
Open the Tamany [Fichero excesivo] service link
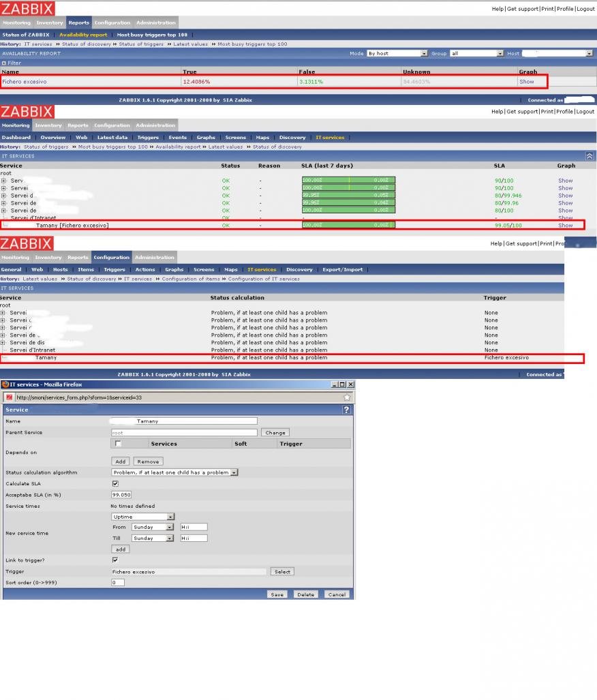click(72, 226)
